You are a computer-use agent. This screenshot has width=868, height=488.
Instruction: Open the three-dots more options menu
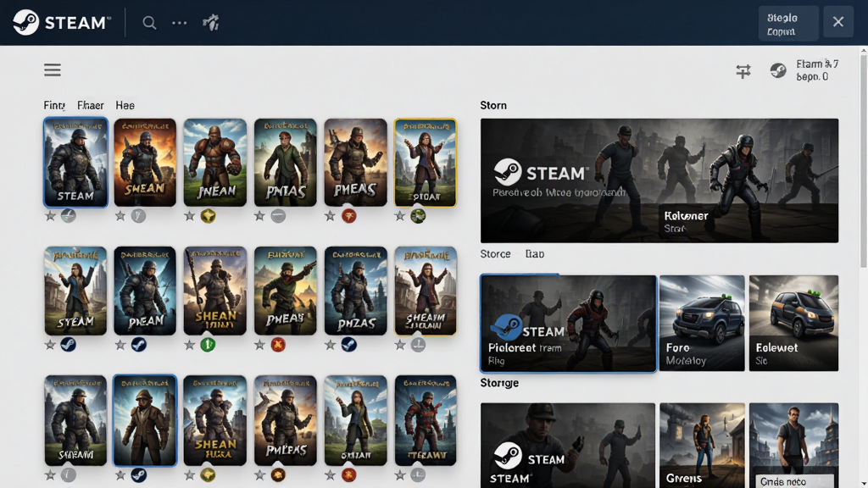tap(180, 23)
